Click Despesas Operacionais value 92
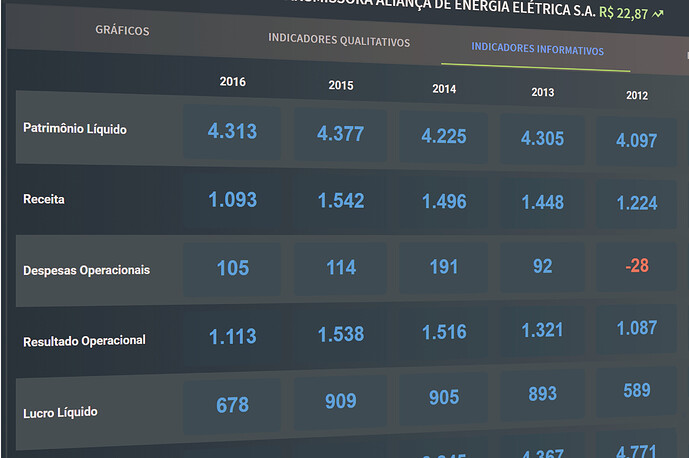689x458 pixels. click(x=543, y=266)
